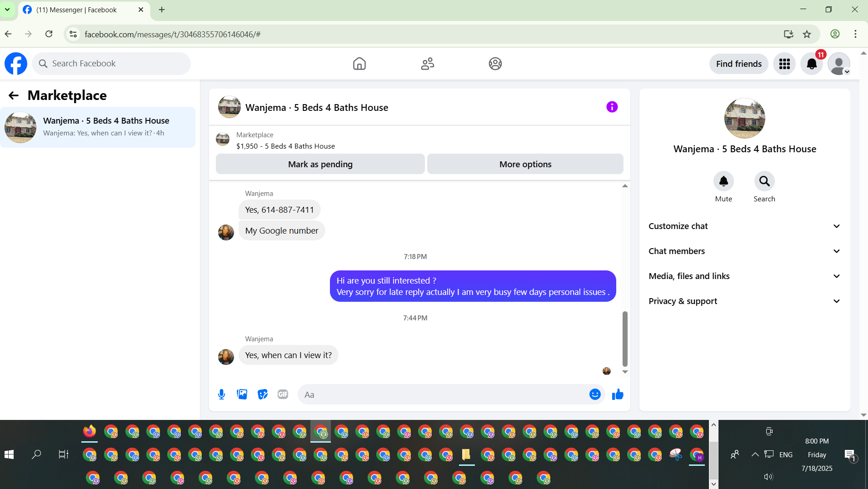Viewport: 868px width, 489px height.
Task: Open the account profile picture menu
Action: (839, 64)
